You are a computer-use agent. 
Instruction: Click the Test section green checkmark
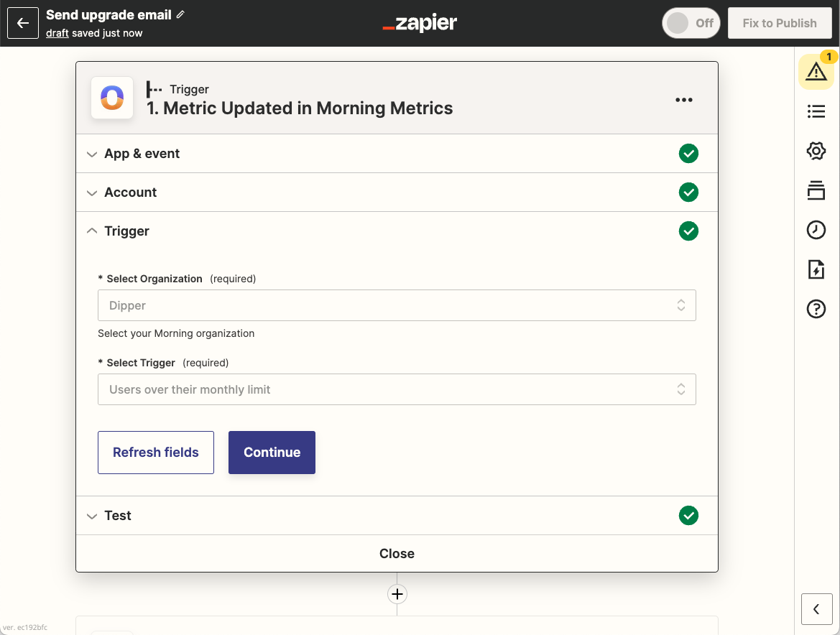[x=688, y=516]
